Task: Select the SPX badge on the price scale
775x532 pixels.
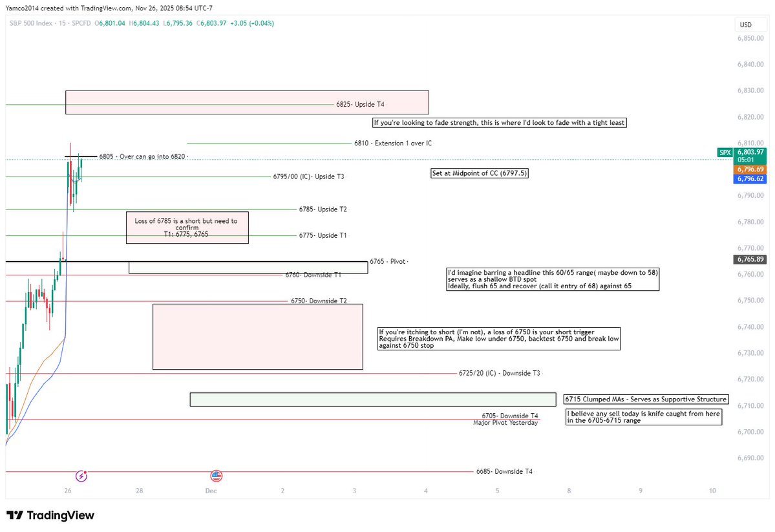Action: click(x=724, y=152)
